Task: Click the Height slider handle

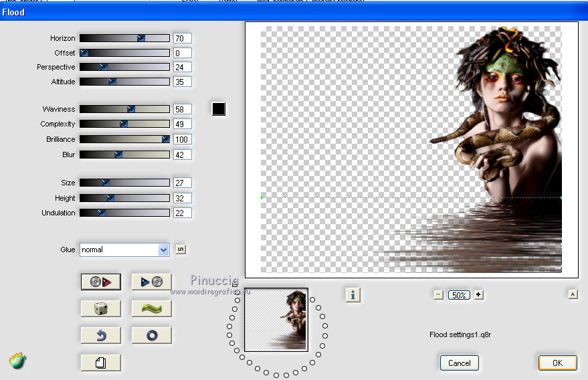Action: click(x=110, y=197)
